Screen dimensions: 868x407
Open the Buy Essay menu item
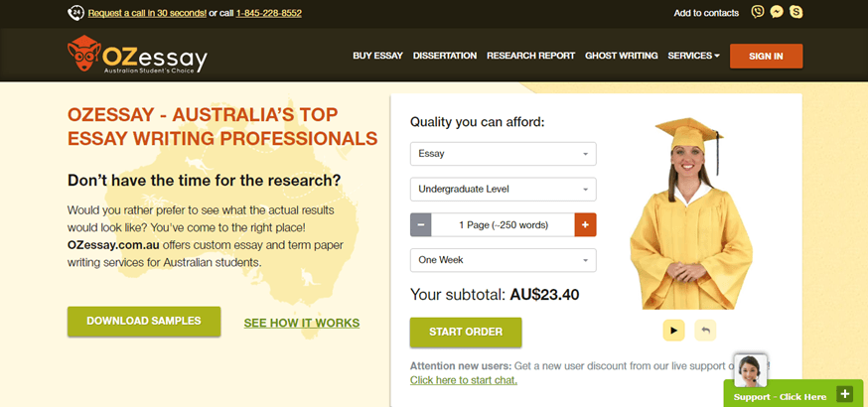click(377, 56)
